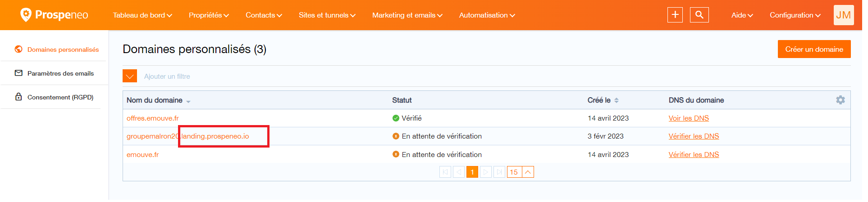Open Vérifier les DNS for emouve.fr
Image resolution: width=868 pixels, height=202 pixels.
(694, 154)
